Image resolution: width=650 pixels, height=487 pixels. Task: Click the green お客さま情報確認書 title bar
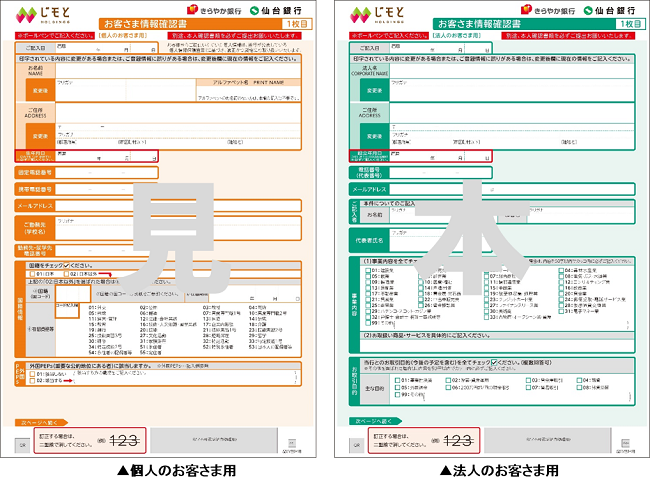[x=539, y=24]
